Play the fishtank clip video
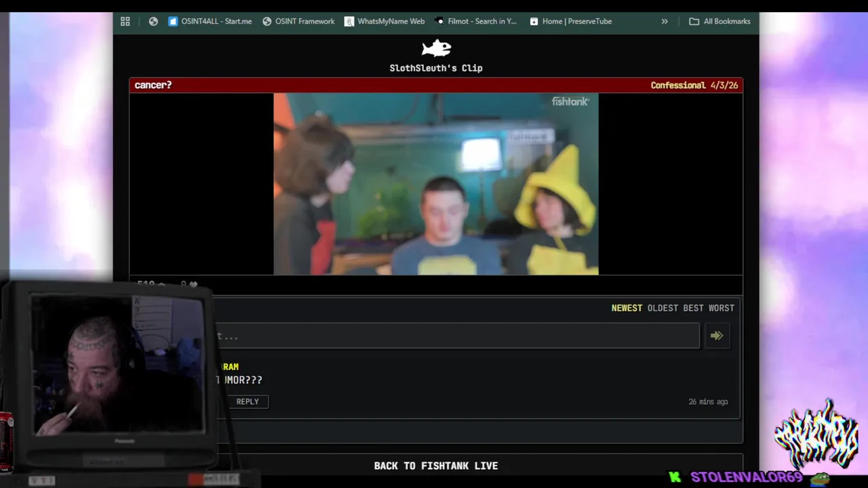Screen dimensions: 868x488 pyautogui.click(x=436, y=184)
